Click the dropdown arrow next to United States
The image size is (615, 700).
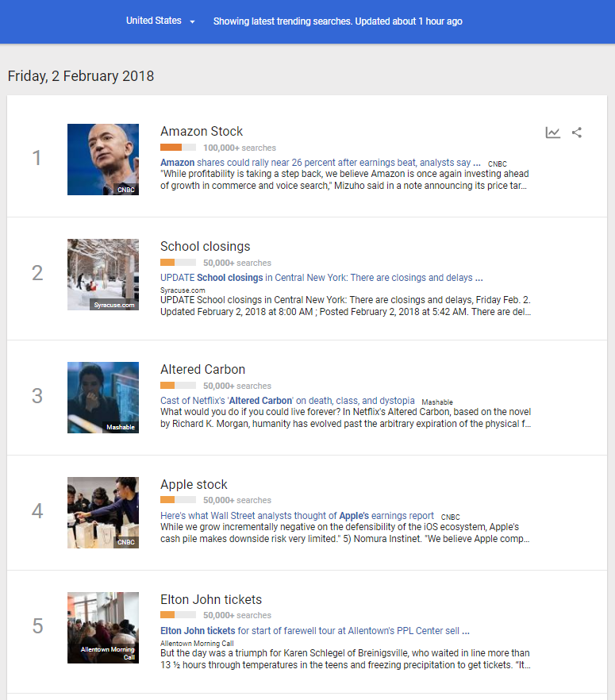193,21
